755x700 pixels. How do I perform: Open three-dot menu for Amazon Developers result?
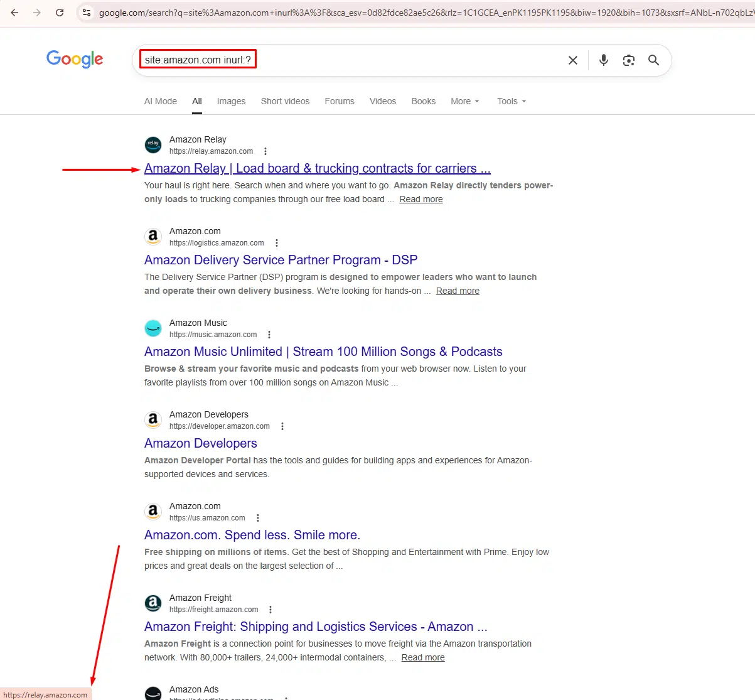(282, 426)
